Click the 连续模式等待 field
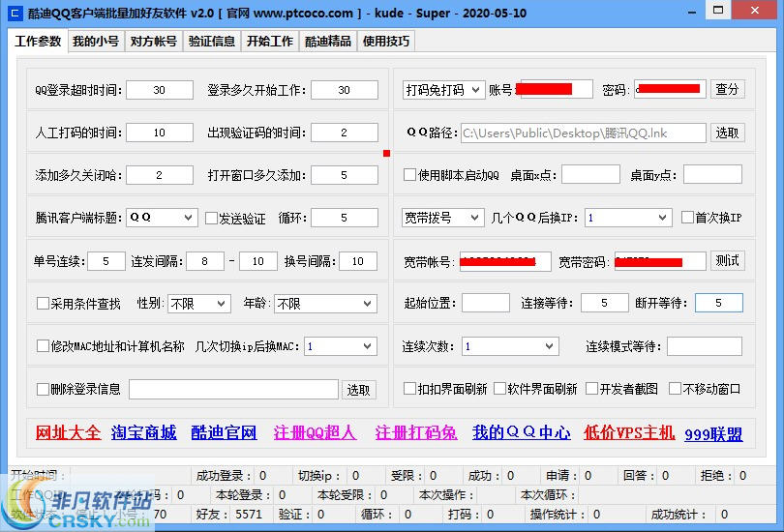The height and width of the screenshot is (532, 784). [x=705, y=346]
